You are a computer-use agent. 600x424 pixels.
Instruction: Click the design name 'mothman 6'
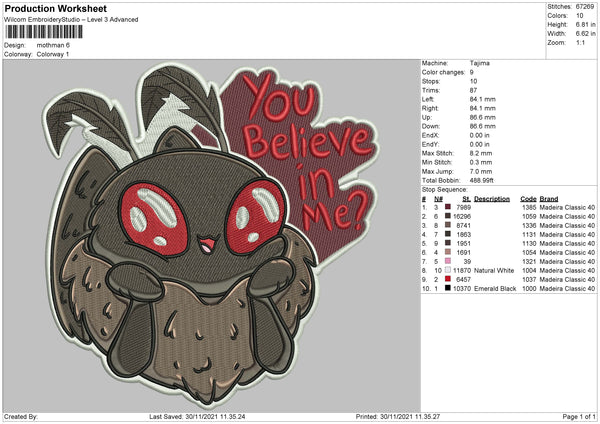pyautogui.click(x=53, y=45)
